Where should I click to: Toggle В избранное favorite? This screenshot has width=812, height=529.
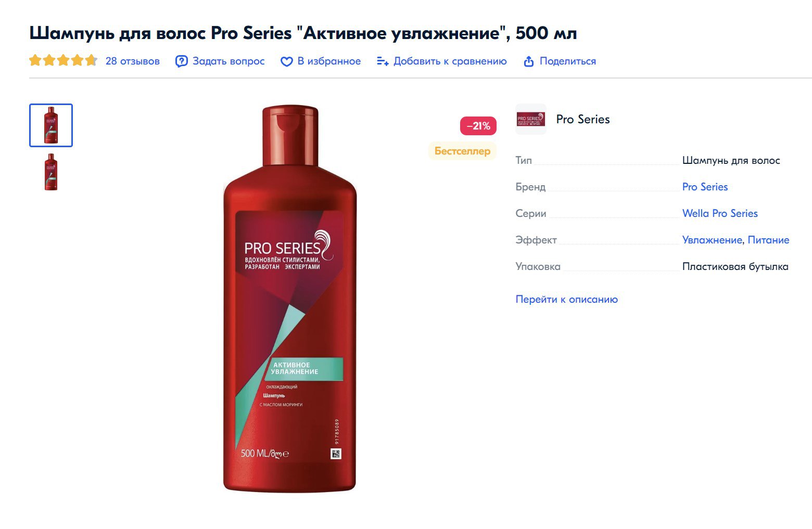click(x=329, y=61)
